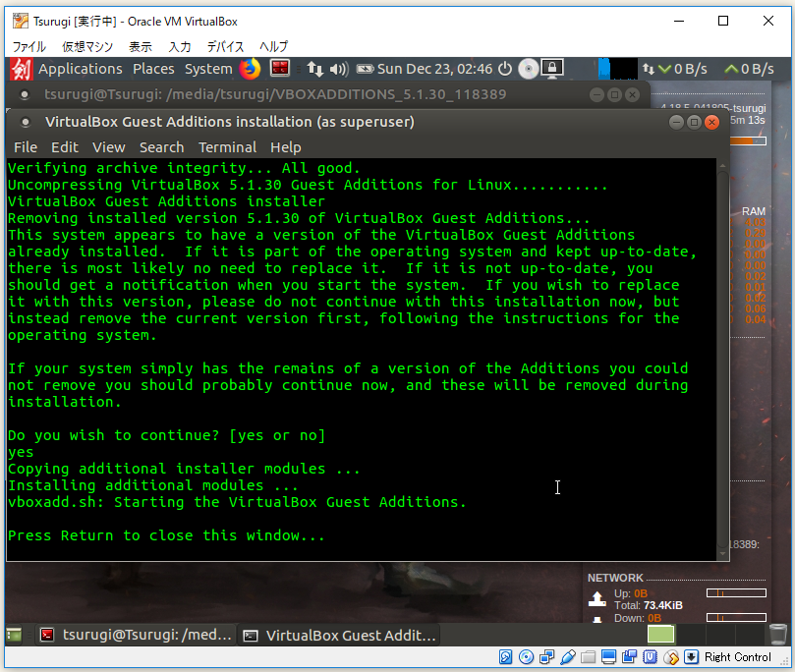
Task: Open the battery power indicator
Action: [365, 69]
